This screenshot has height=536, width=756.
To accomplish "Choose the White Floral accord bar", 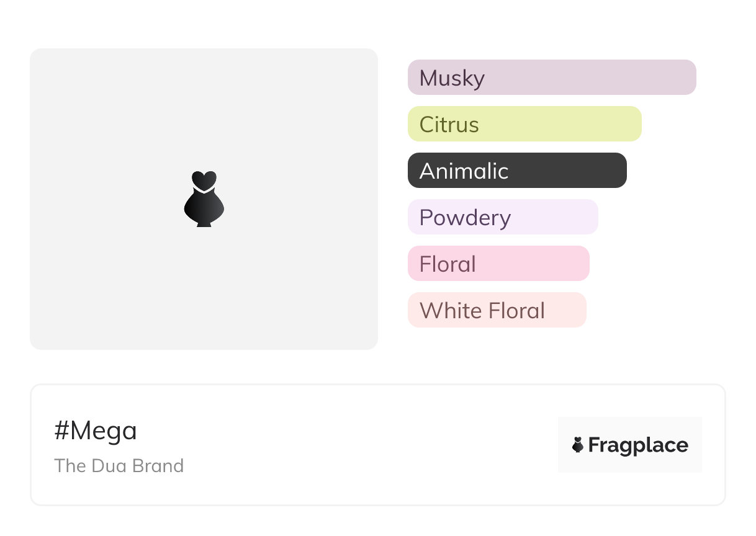I will 497,310.
